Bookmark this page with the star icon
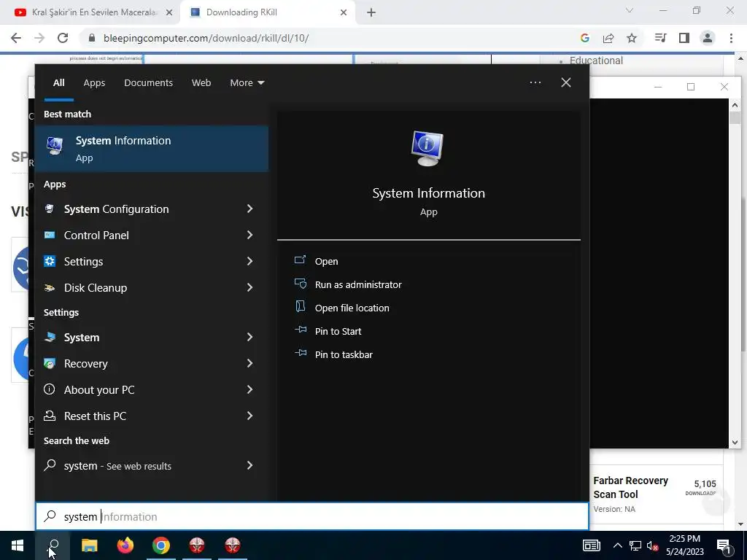The width and height of the screenshot is (747, 560). [632, 38]
